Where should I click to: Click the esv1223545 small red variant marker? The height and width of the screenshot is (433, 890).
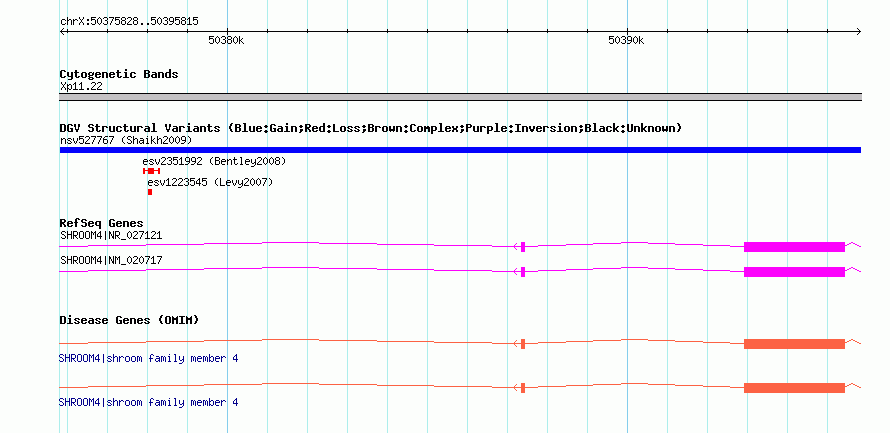coord(150,192)
